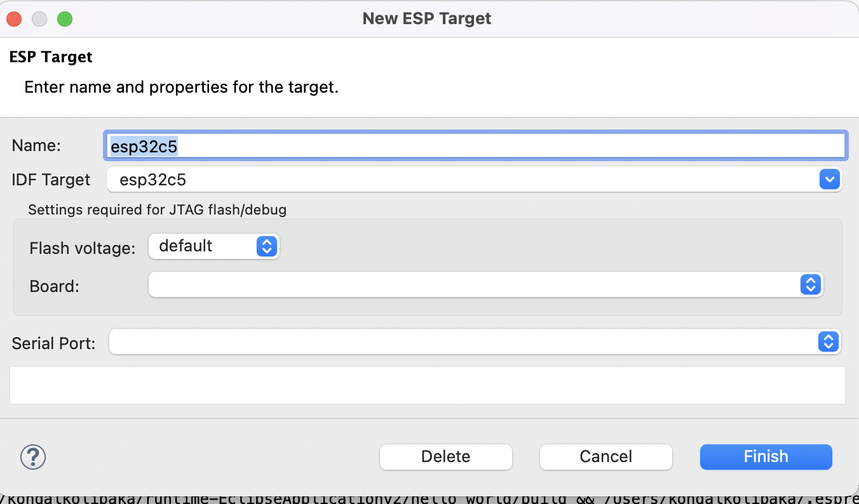Expand the Serial Port dropdown
The image size is (859, 504).
827,342
